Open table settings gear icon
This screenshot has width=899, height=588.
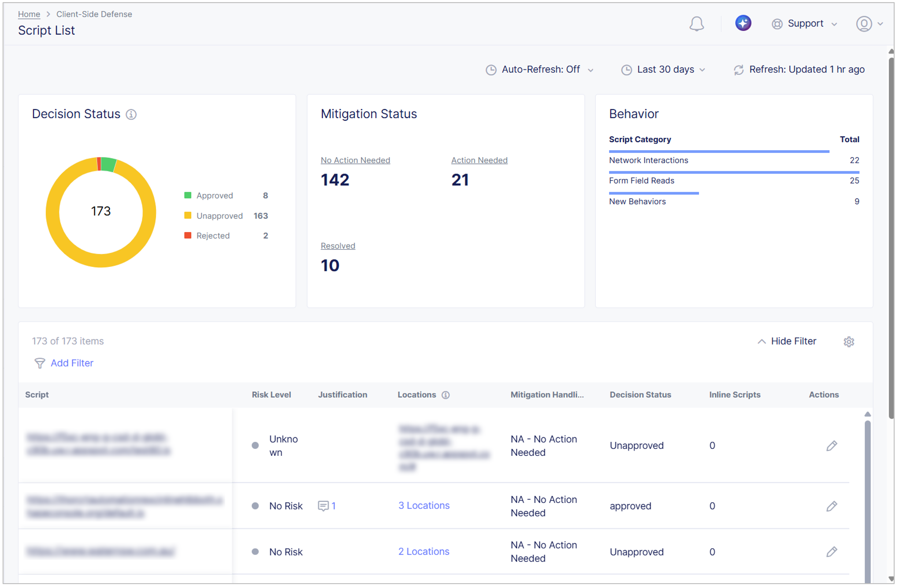pyautogui.click(x=849, y=341)
